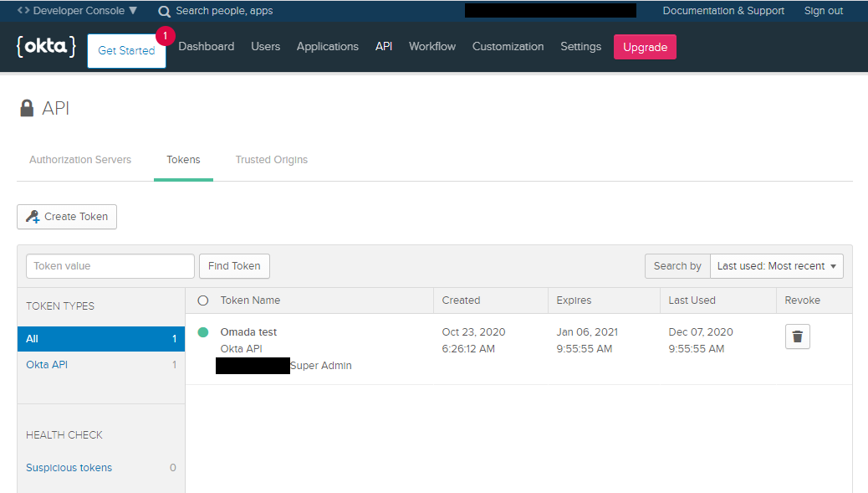Click the search magnifier icon

pos(164,11)
